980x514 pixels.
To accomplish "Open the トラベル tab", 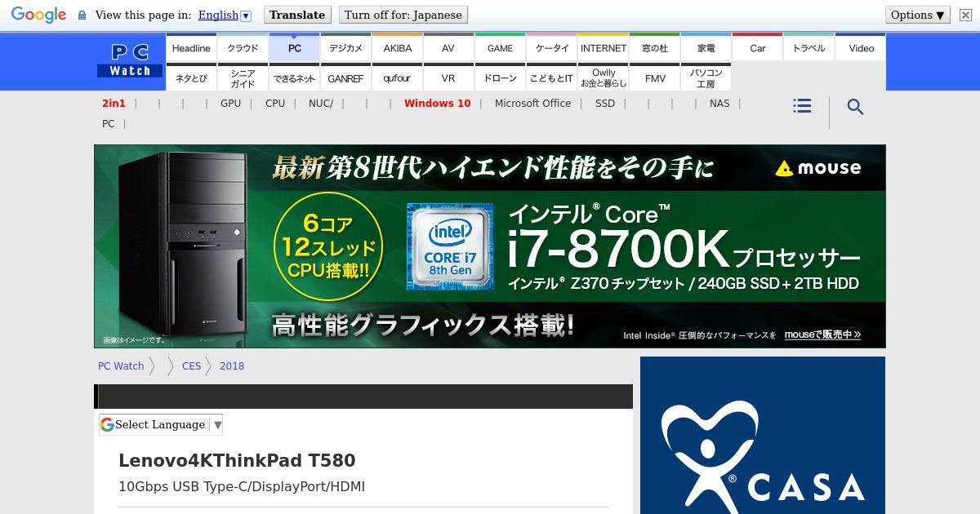I will pyautogui.click(x=809, y=47).
